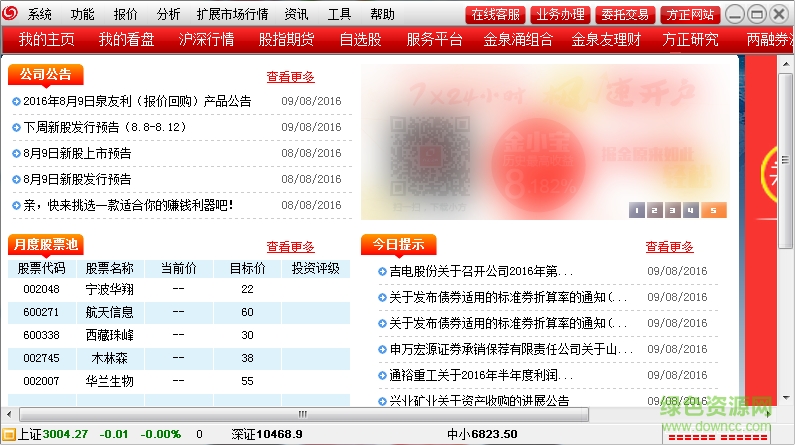
Task: Open 8月9日新股发行预告 announcement
Action: (77, 179)
